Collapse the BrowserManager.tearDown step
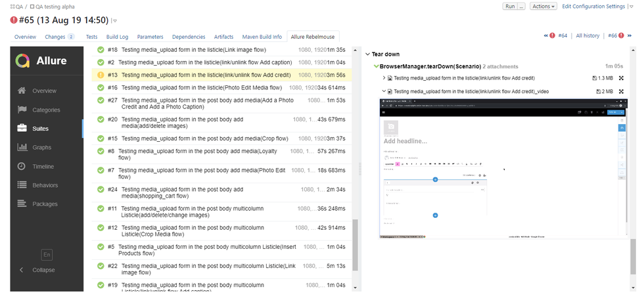This screenshot has height=298, width=644. (x=376, y=67)
